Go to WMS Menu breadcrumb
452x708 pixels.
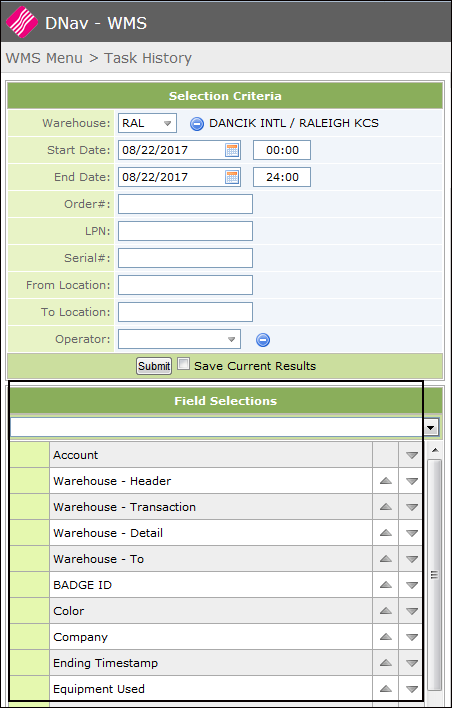[x=44, y=58]
